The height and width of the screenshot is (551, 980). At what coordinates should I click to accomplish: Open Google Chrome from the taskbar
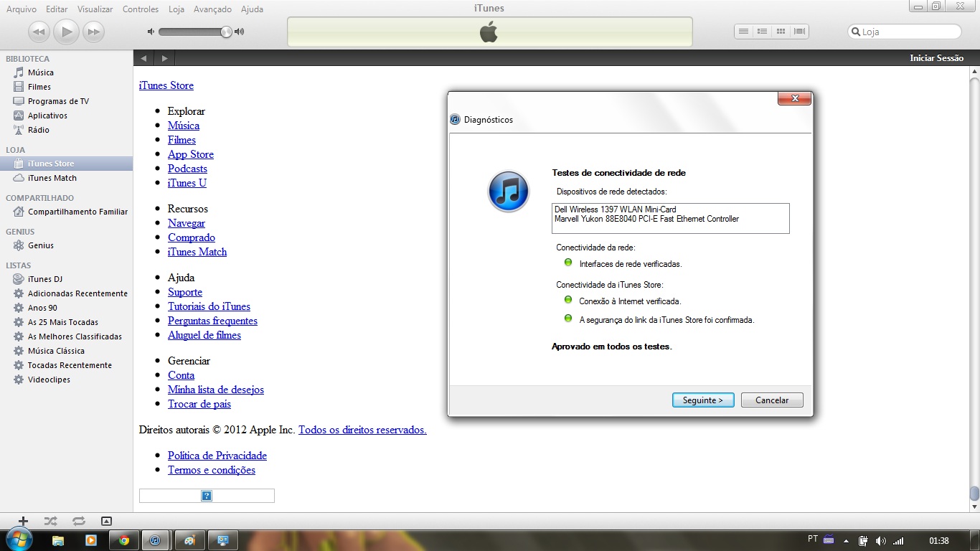click(124, 540)
